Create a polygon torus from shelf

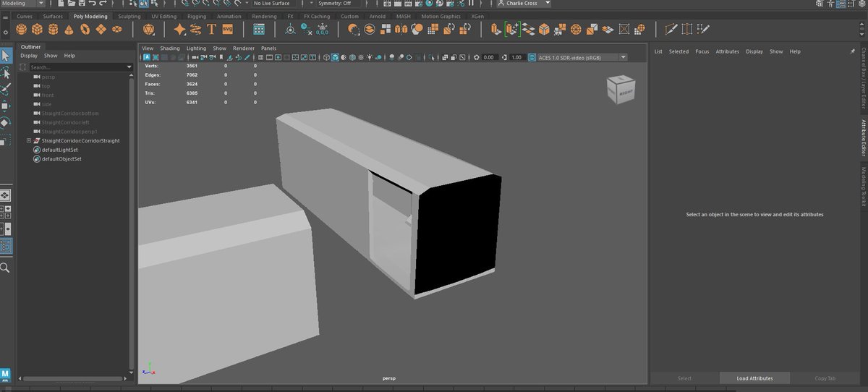point(85,29)
